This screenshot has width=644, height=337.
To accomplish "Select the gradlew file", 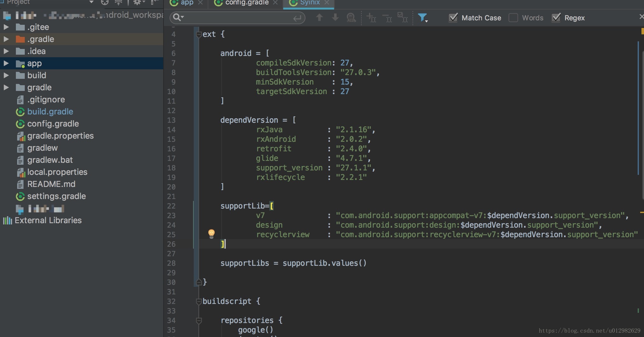I will pos(43,148).
